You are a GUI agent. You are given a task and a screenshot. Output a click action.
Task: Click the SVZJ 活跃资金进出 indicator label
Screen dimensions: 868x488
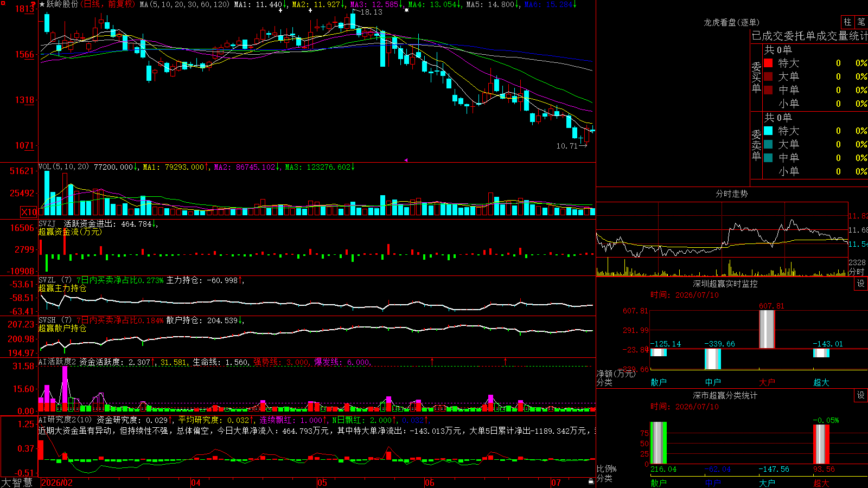(78, 223)
